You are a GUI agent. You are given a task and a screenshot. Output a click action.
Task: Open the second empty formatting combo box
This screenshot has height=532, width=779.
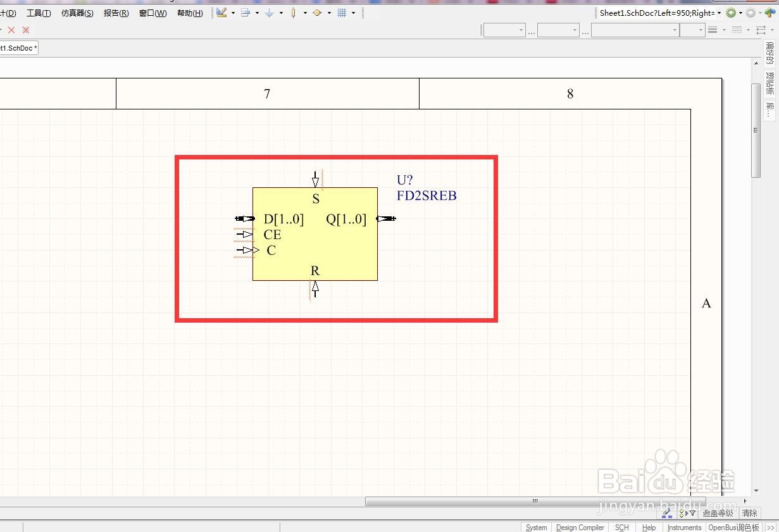[558, 30]
